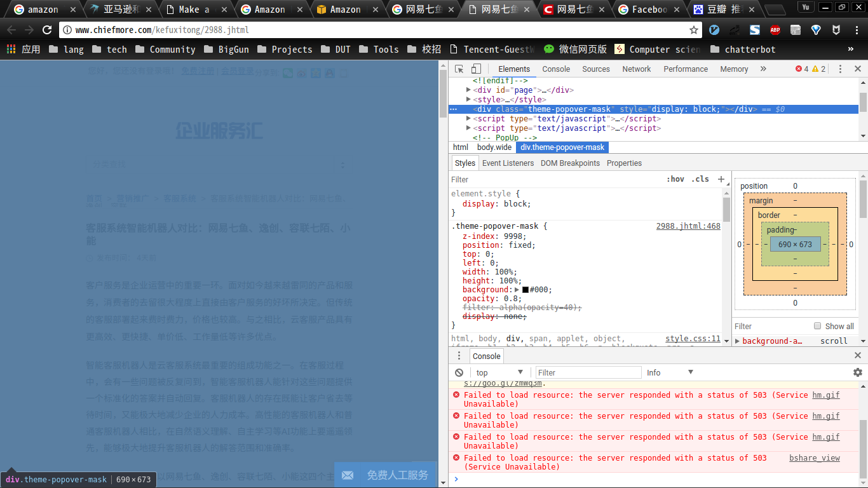
Task: Bookmark this page with the star icon
Action: (x=694, y=30)
